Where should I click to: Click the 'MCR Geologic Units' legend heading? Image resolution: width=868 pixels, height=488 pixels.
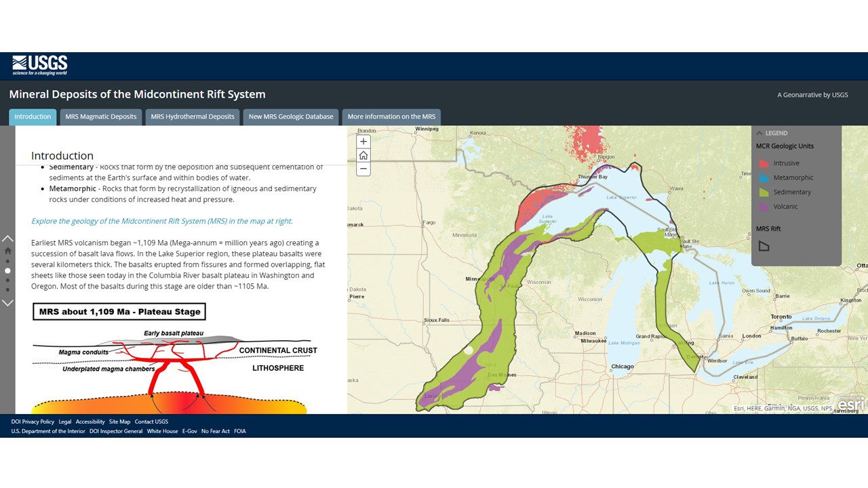coord(785,146)
